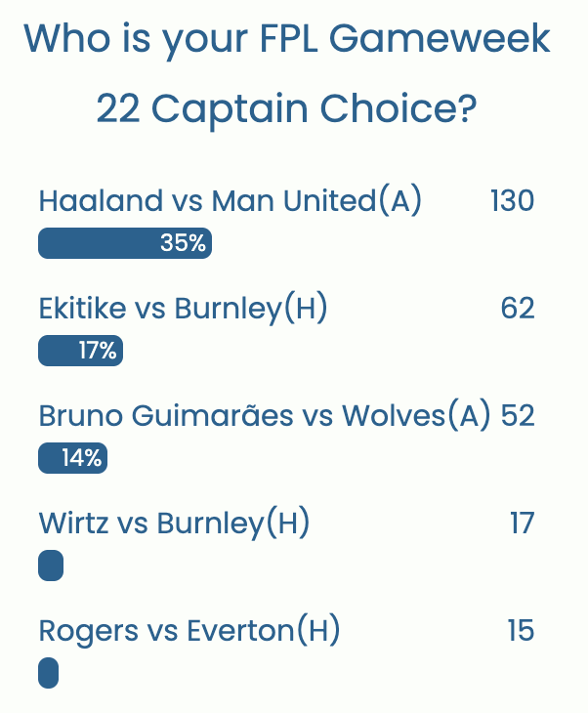Click the 62 vote count
Viewport: 588px width, 713px height.
[x=518, y=309]
